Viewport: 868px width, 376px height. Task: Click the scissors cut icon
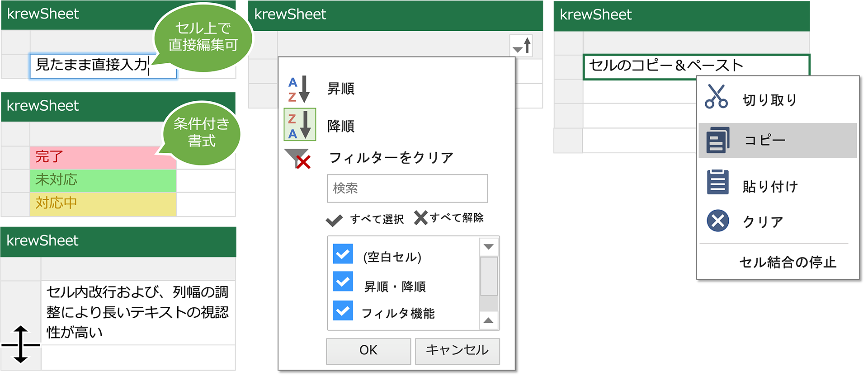717,97
